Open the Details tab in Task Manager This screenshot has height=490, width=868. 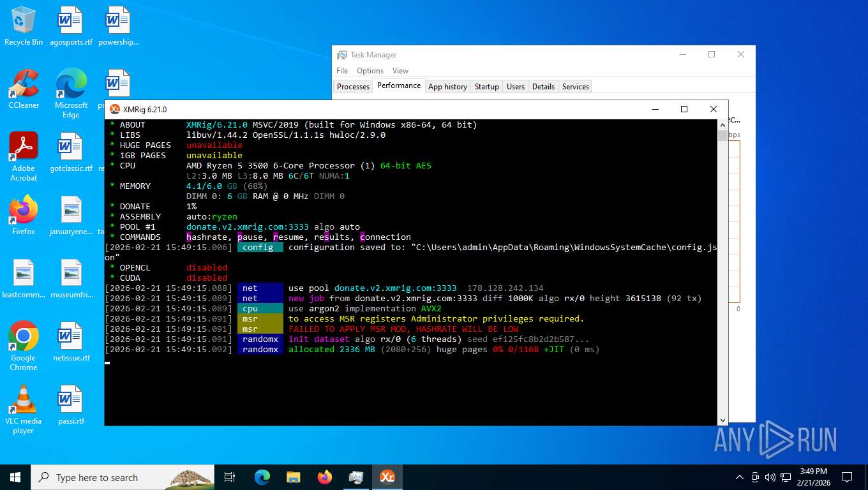[543, 87]
